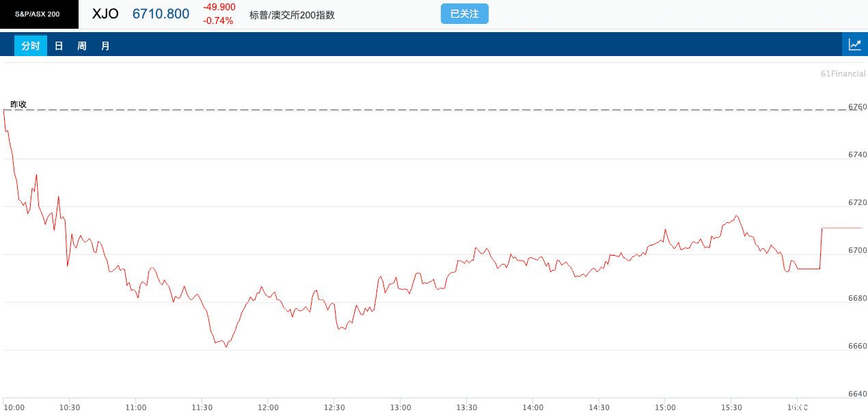Click the 标普/澳交所200指数 index name

[x=293, y=14]
